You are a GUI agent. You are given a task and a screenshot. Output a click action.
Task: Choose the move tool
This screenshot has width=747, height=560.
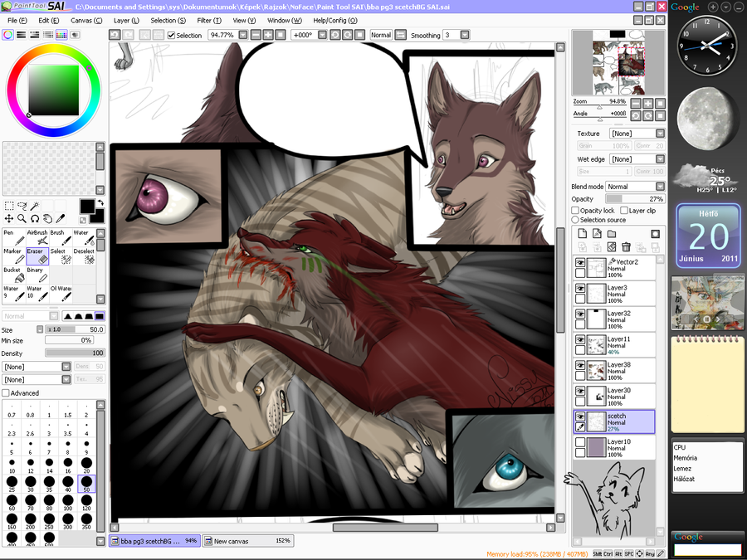point(9,218)
